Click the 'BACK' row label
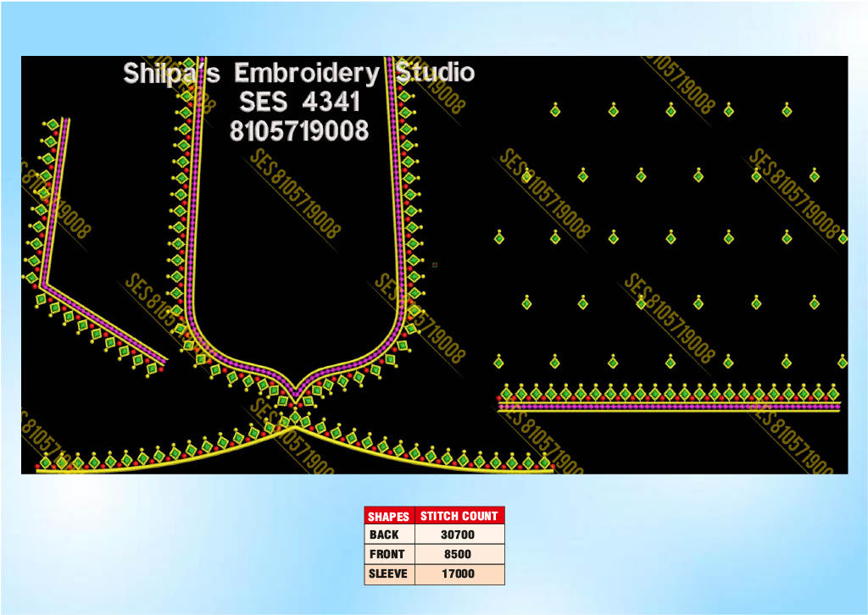 click(x=384, y=535)
